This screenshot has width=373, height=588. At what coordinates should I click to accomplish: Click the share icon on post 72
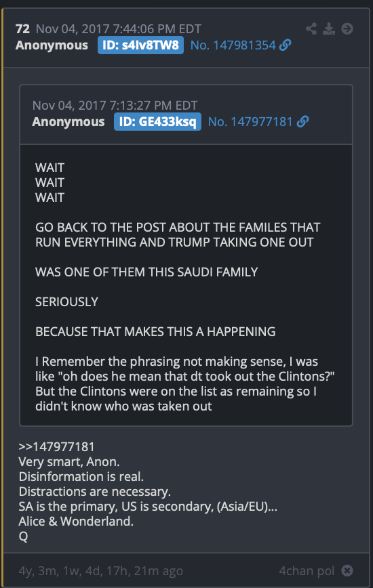pos(311,28)
